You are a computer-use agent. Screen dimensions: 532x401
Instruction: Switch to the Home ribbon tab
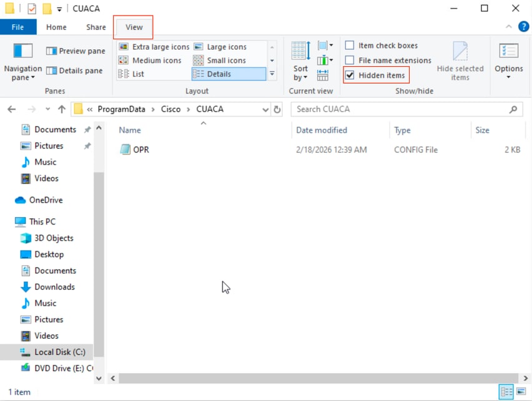56,27
